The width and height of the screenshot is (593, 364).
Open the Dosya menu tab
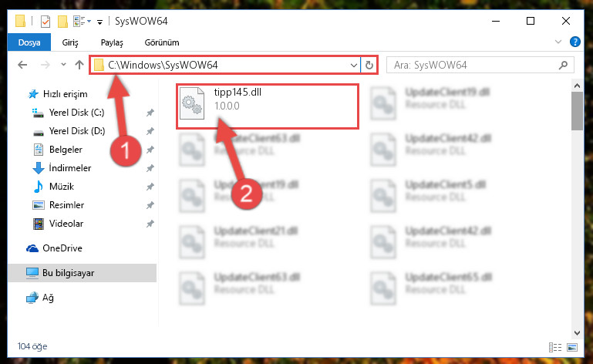pyautogui.click(x=29, y=42)
